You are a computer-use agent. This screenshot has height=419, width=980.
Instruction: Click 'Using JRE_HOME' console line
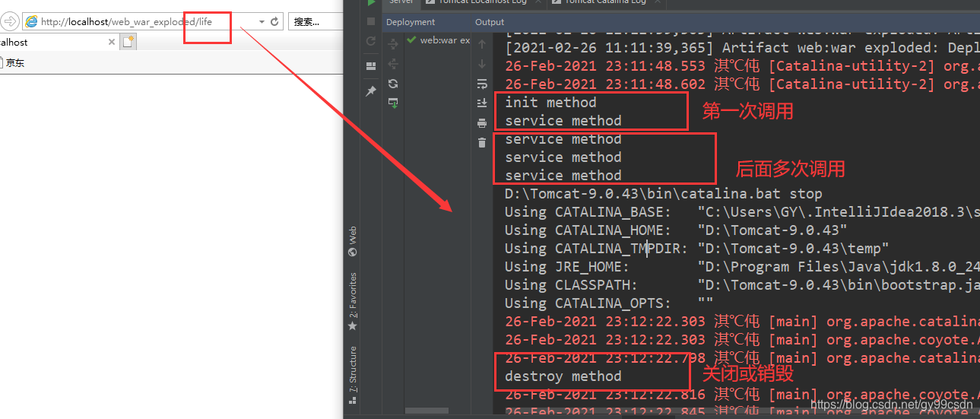[742, 267]
